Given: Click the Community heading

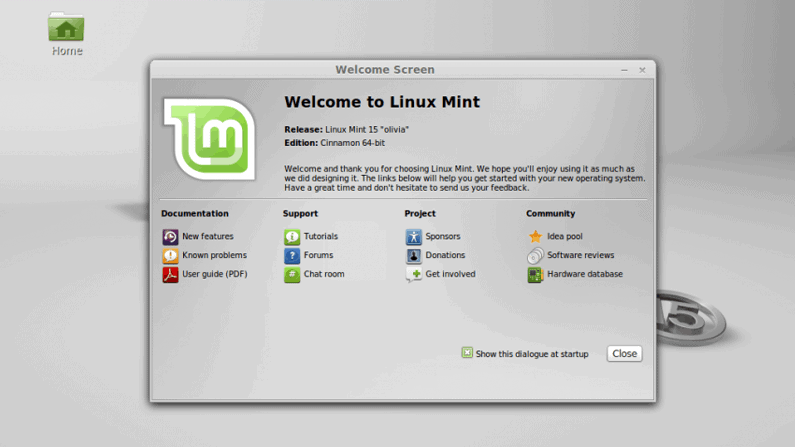Looking at the screenshot, I should click(x=551, y=213).
